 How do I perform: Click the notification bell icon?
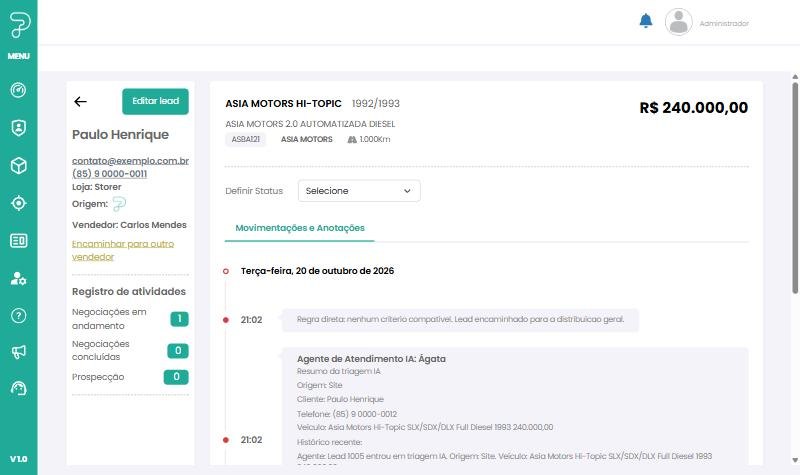pos(646,21)
